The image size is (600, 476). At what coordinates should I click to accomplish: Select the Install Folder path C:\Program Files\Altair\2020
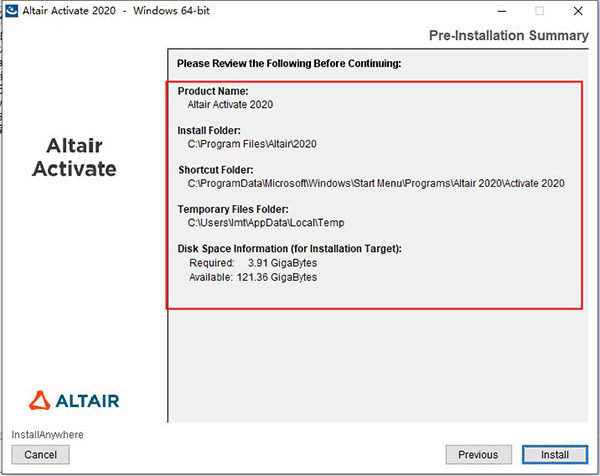pyautogui.click(x=252, y=144)
